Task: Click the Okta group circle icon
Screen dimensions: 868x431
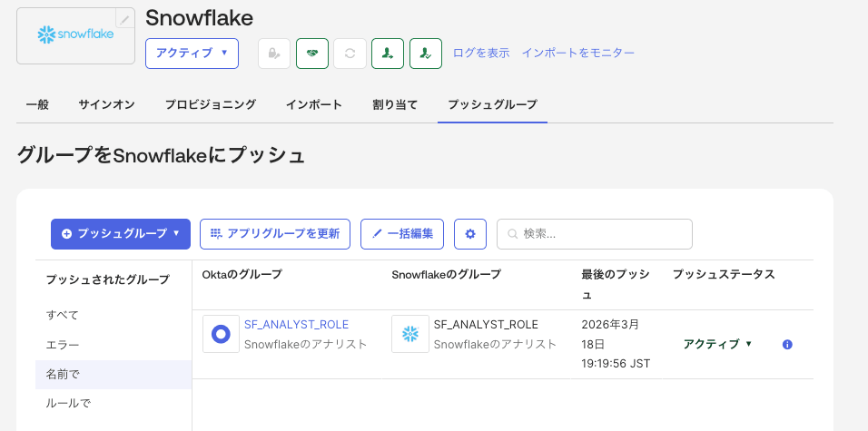Action: pos(221,334)
